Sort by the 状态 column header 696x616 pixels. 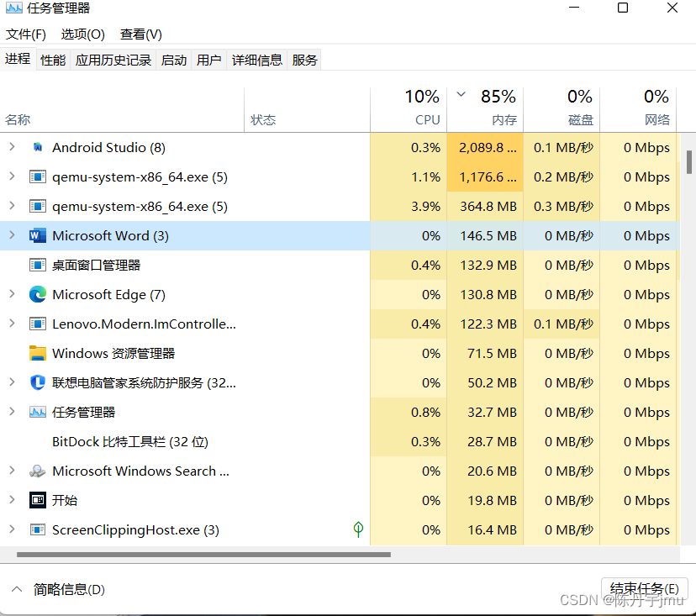(x=307, y=110)
